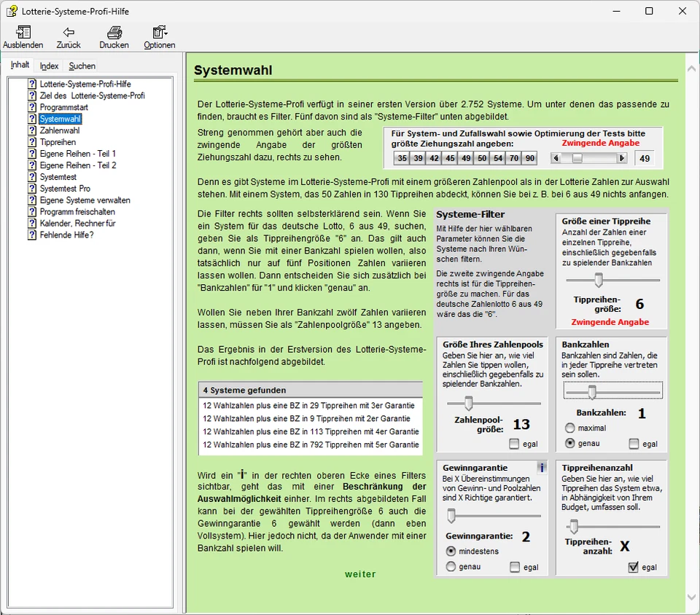The image size is (700, 615).
Task: Switch to the Index tab
Action: pyautogui.click(x=49, y=66)
